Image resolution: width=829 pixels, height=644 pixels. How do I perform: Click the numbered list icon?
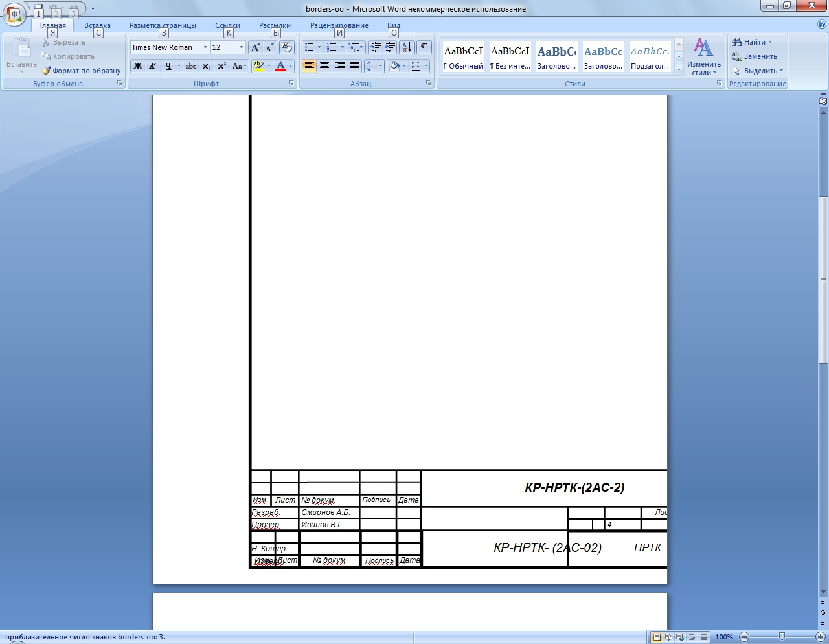click(332, 47)
